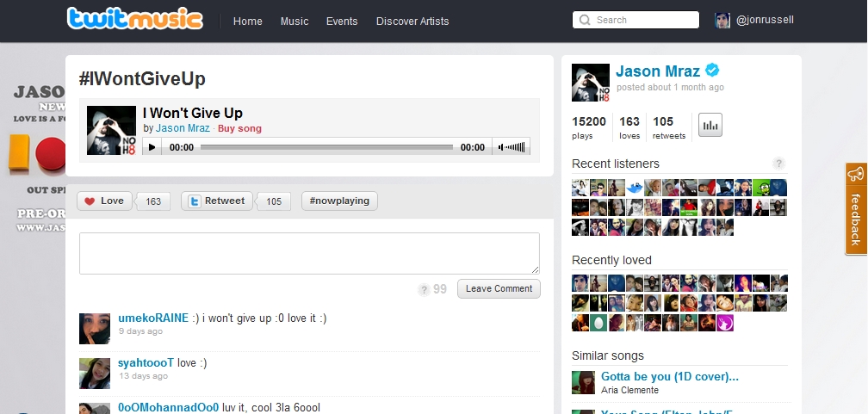Open Gotta be you (1D cover) song
The height and width of the screenshot is (414, 868).
coord(670,376)
